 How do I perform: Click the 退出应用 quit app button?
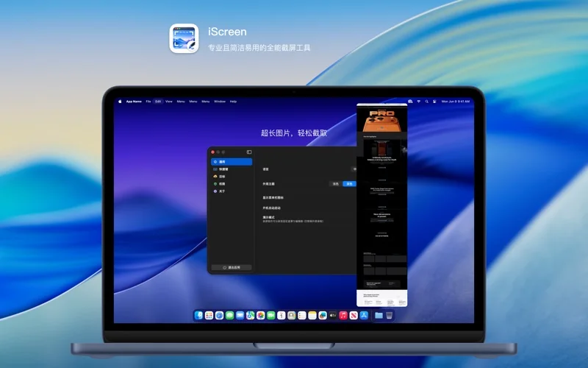coord(232,267)
